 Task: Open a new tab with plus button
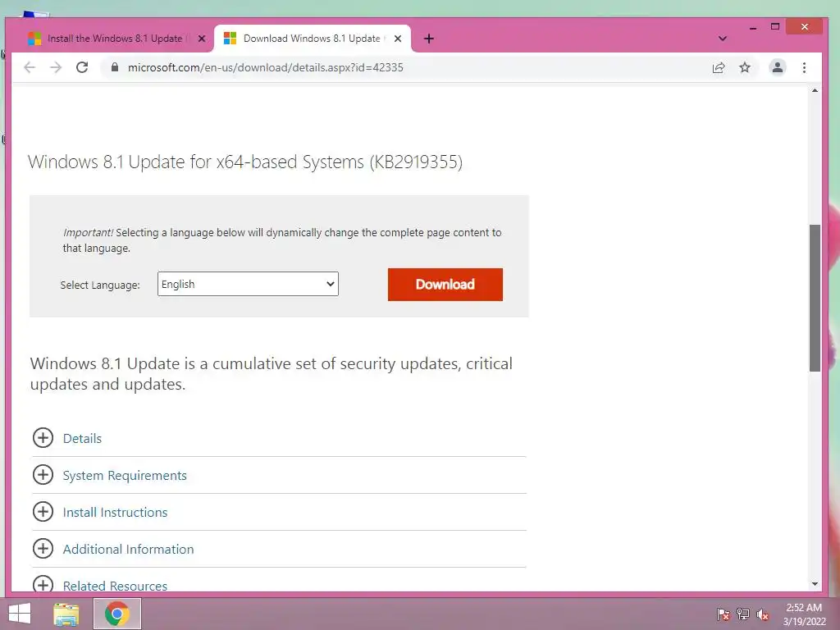point(428,39)
